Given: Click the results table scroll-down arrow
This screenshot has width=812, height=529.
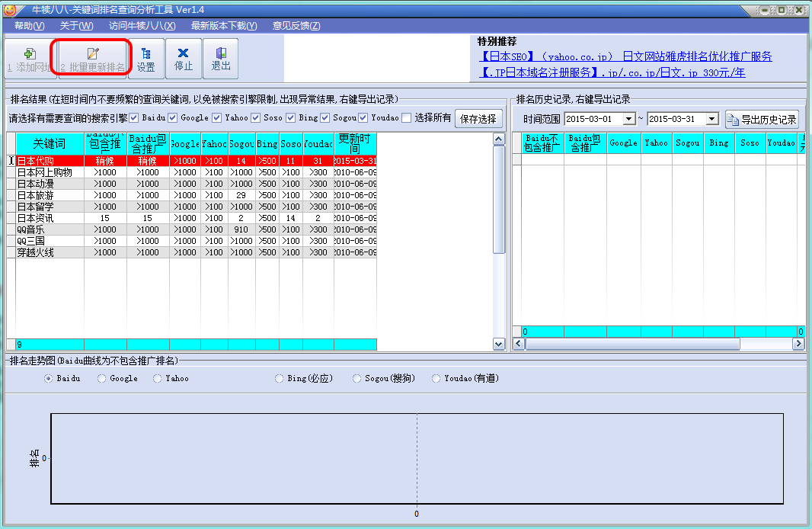Looking at the screenshot, I should click(x=499, y=345).
